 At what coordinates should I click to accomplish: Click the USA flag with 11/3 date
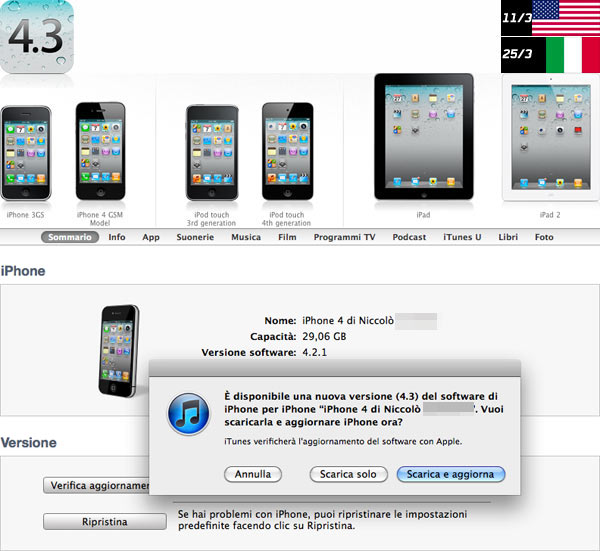[x=551, y=19]
